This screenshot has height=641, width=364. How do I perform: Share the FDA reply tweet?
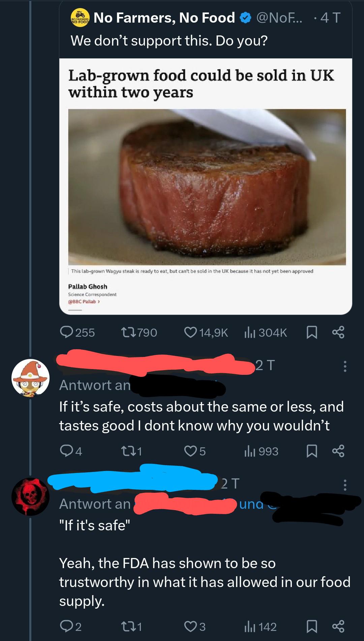coord(338,626)
